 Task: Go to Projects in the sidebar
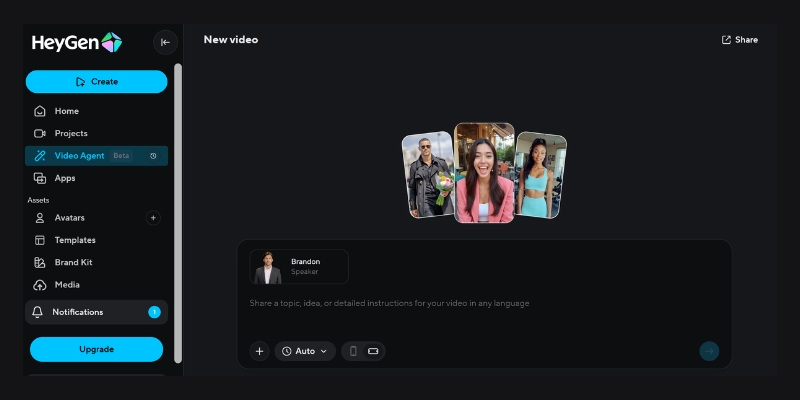click(x=96, y=133)
